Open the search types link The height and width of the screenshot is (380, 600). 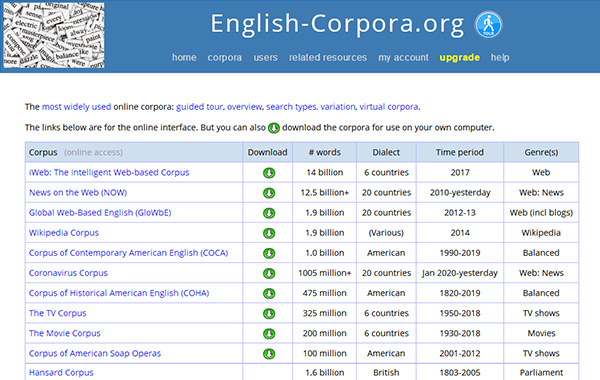(x=292, y=107)
